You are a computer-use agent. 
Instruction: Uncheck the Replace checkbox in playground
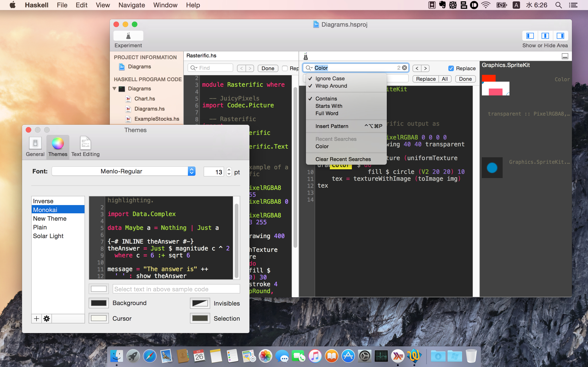(451, 68)
